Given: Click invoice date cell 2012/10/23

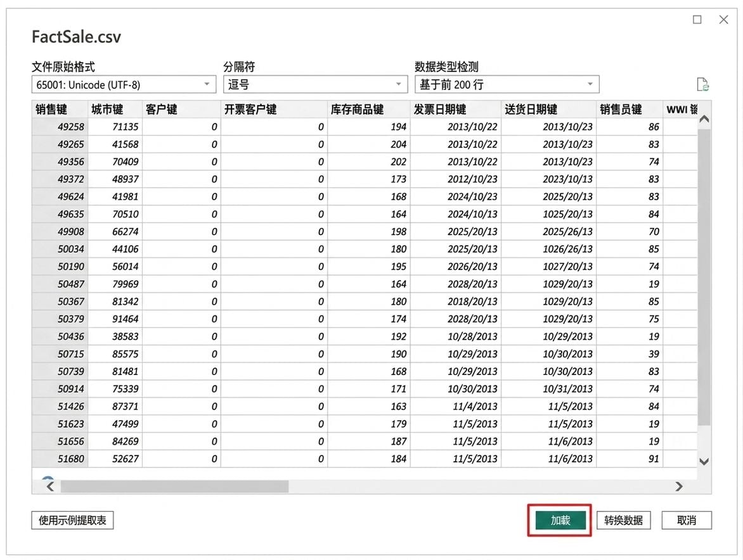Looking at the screenshot, I should 455,179.
